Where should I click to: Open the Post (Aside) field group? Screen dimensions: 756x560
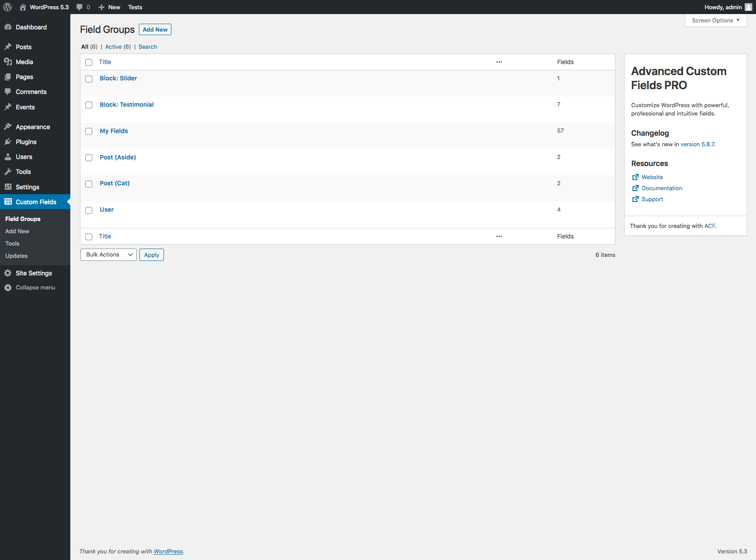(x=118, y=157)
